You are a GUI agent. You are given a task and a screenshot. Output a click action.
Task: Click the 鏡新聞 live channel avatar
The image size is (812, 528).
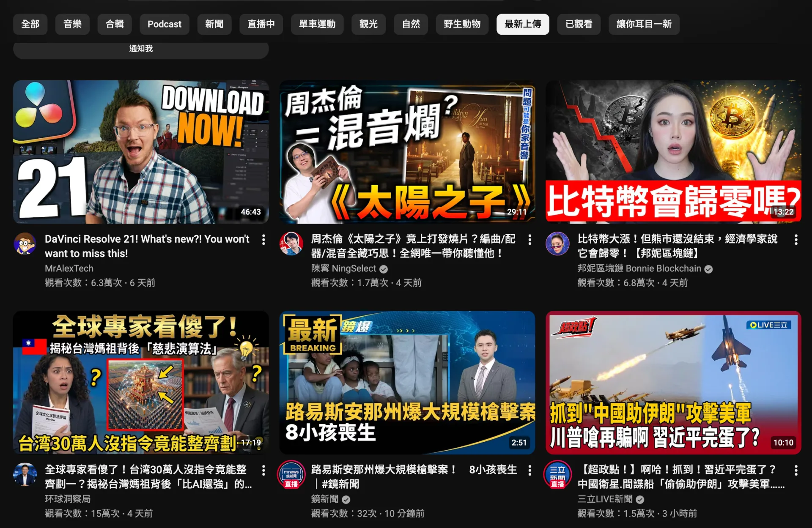(x=292, y=474)
